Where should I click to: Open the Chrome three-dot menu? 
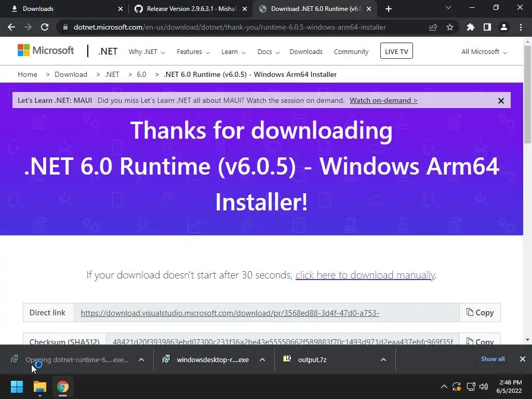click(x=521, y=27)
